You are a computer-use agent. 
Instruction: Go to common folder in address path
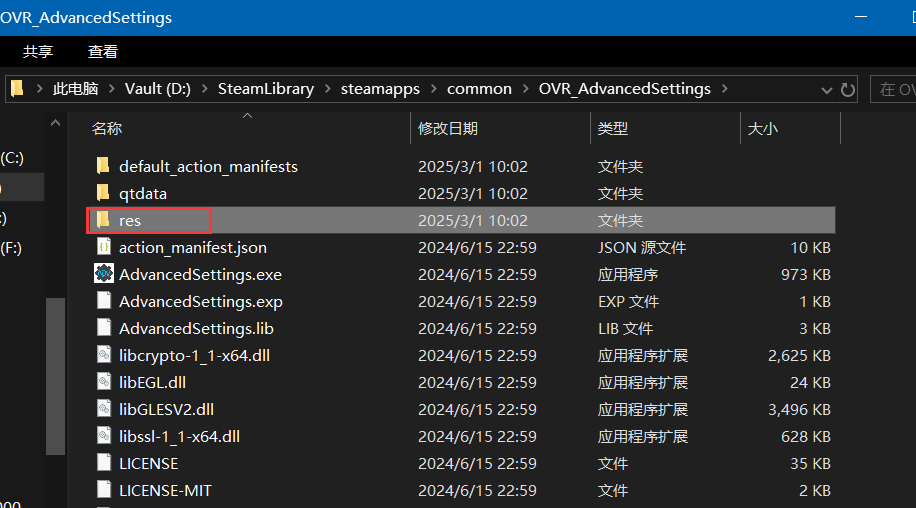[x=479, y=89]
